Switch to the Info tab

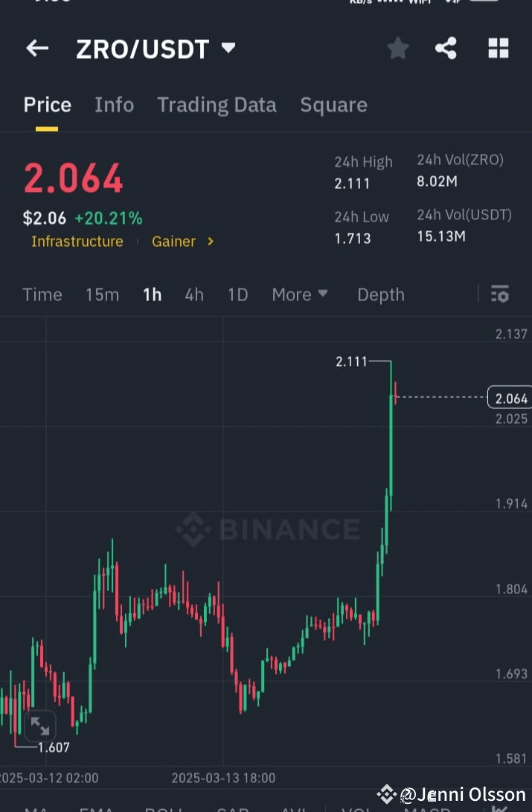[x=114, y=105]
